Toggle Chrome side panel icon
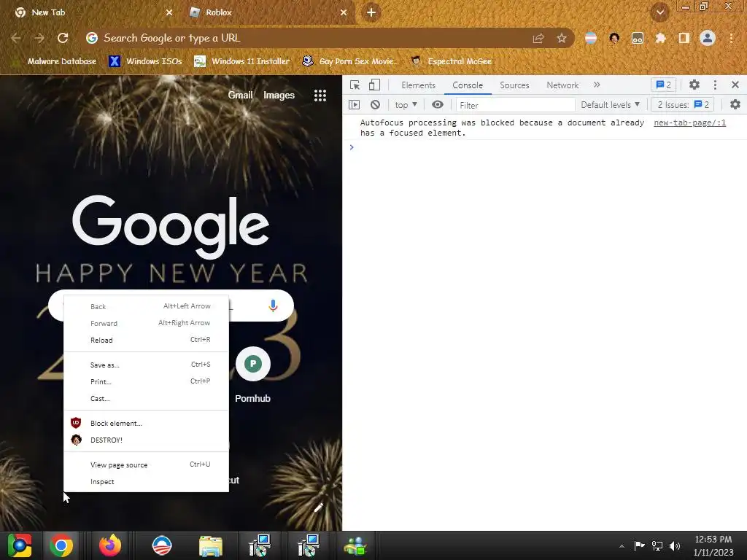 coord(684,38)
